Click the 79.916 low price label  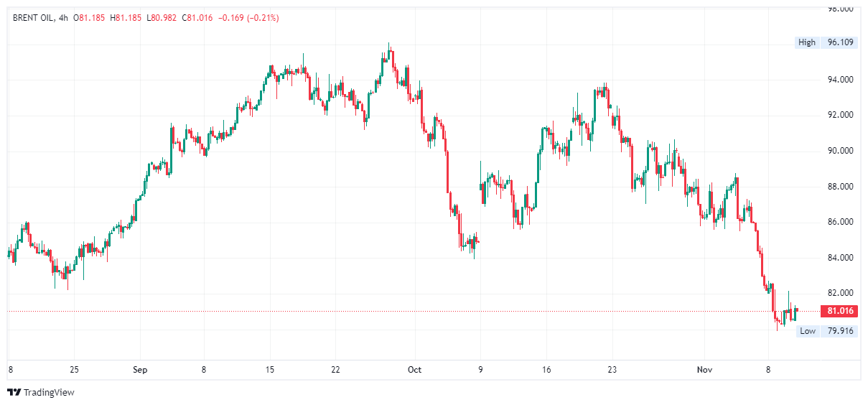tap(840, 331)
